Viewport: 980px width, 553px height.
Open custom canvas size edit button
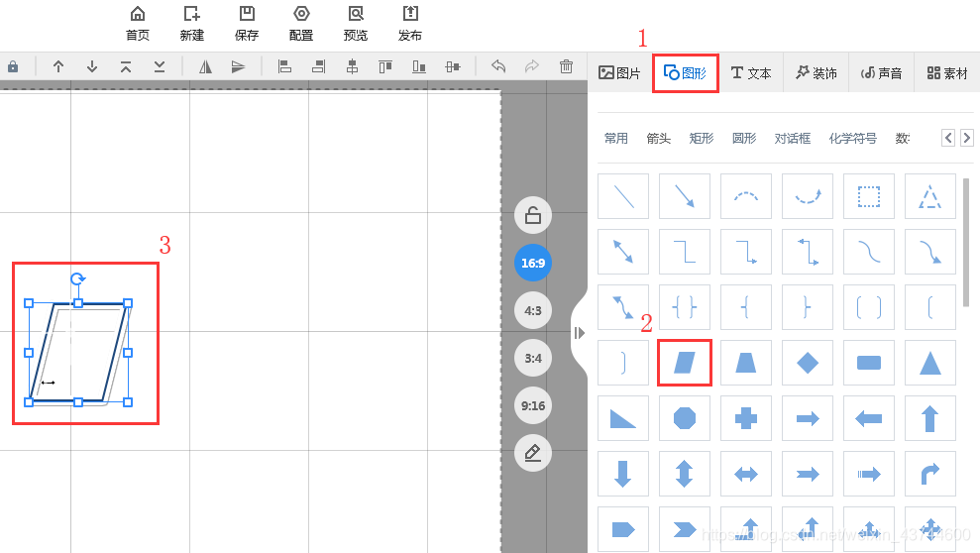[532, 453]
